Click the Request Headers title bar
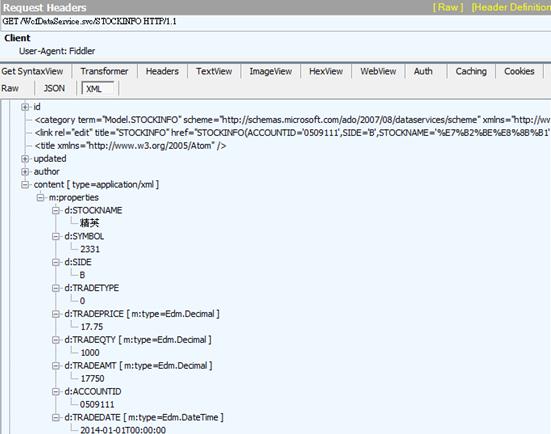The height and width of the screenshot is (434, 551). click(276, 7)
